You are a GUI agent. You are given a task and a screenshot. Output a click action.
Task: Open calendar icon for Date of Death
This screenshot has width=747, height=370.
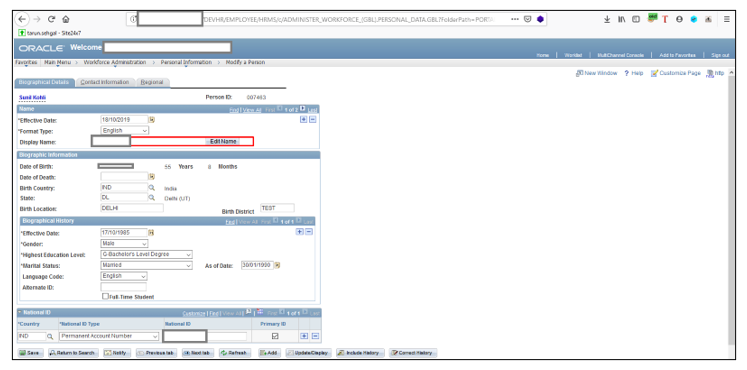(152, 177)
